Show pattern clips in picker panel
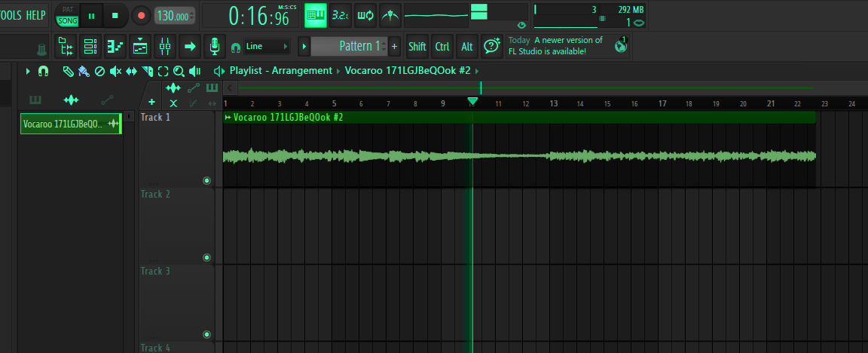Screen dimensions: 868x353 [35, 100]
